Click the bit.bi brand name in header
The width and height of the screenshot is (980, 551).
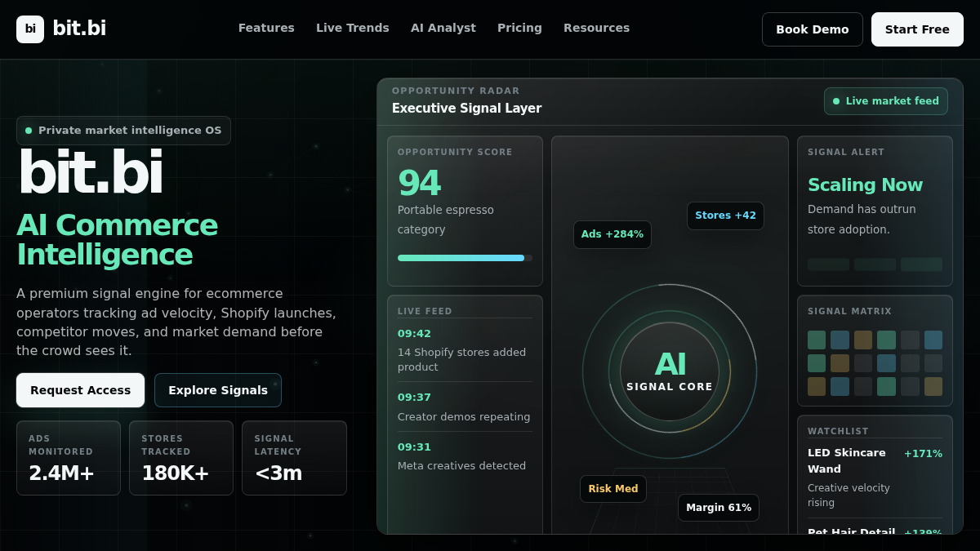click(x=79, y=29)
